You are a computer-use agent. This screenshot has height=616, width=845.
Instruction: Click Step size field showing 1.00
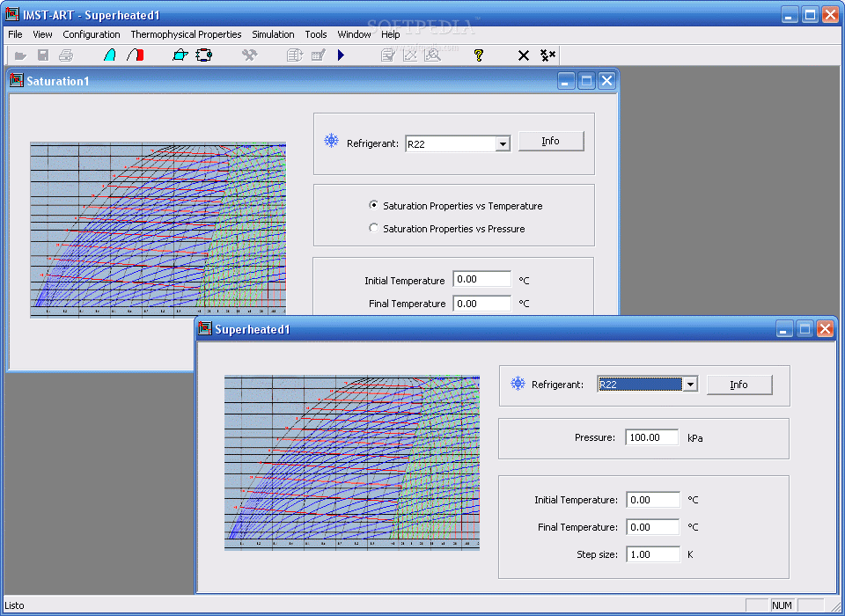point(653,554)
